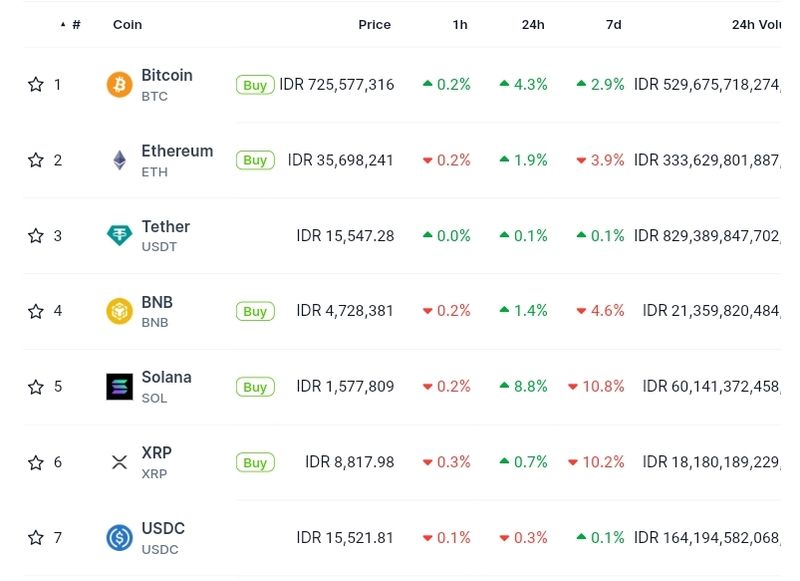800x581 pixels.
Task: Star the XRP row
Action: [36, 462]
